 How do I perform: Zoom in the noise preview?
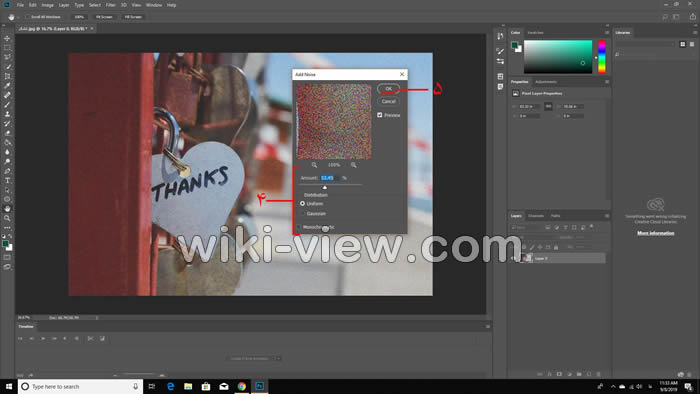[354, 165]
